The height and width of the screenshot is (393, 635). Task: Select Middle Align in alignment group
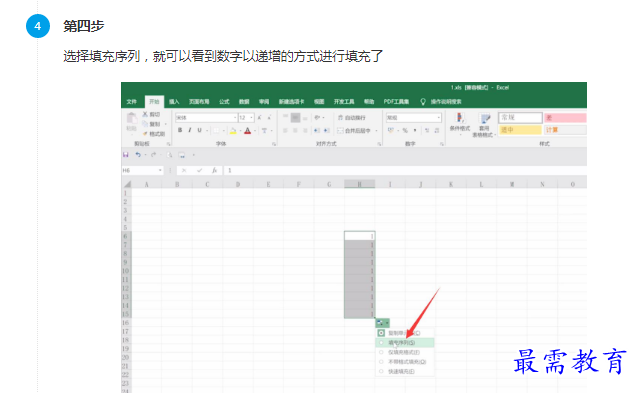click(295, 117)
